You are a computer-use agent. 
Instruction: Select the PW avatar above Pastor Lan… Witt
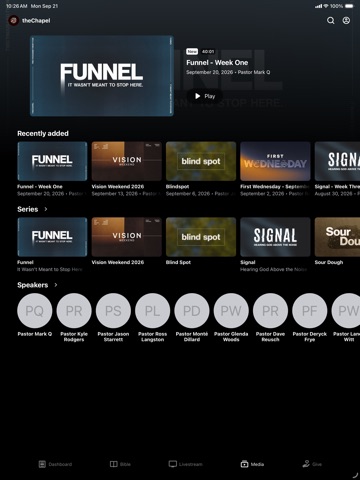click(346, 311)
